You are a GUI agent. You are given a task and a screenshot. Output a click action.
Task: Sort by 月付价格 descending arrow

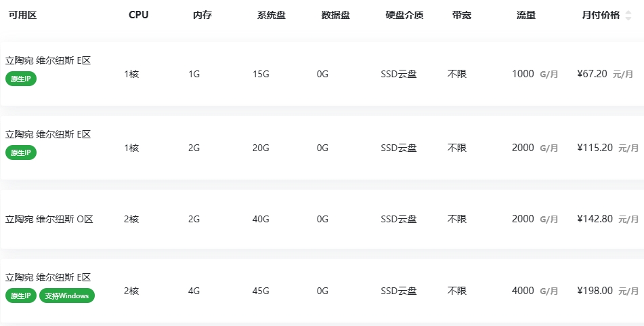coord(628,18)
